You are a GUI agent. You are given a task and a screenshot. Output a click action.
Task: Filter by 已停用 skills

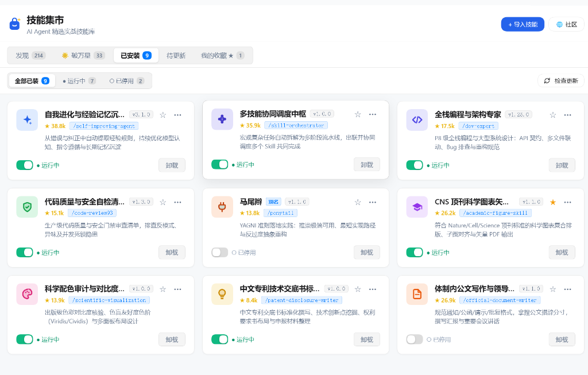126,81
